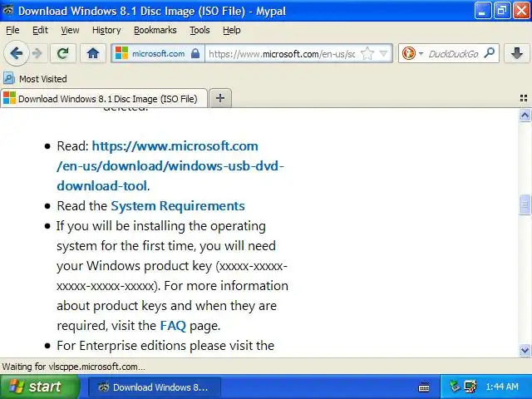
Task: Open the Help menu
Action: [231, 30]
